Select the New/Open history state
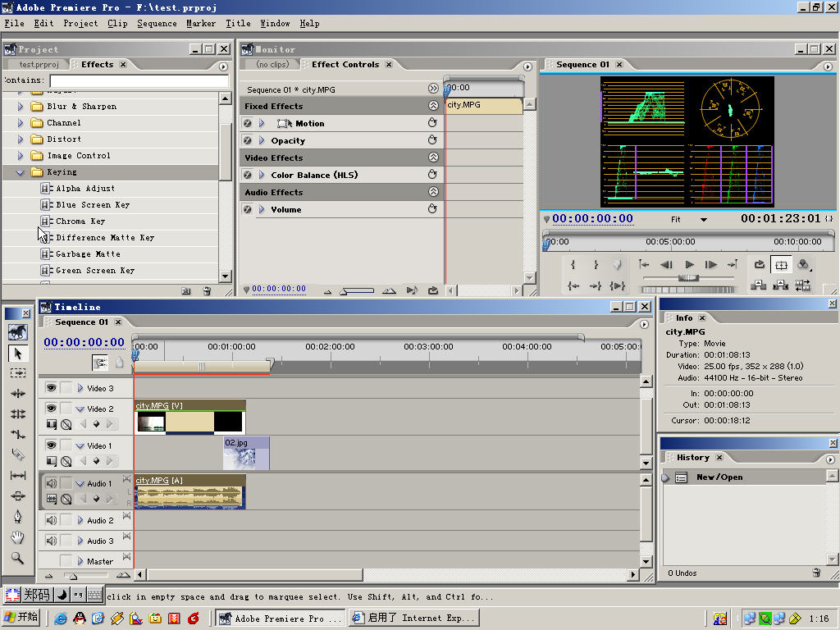 point(719,477)
